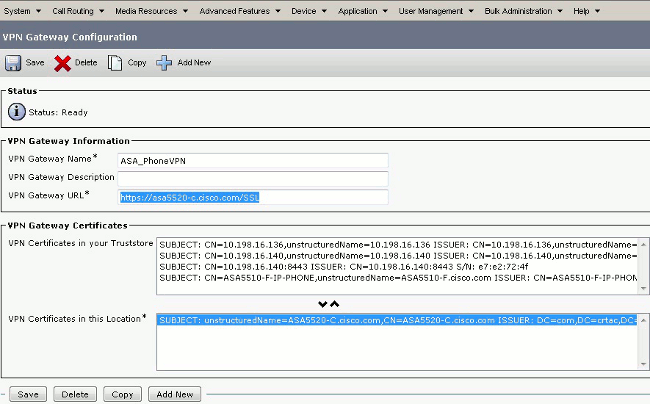Click the Add New text in the top toolbar
The image size is (650, 404).
coord(194,63)
